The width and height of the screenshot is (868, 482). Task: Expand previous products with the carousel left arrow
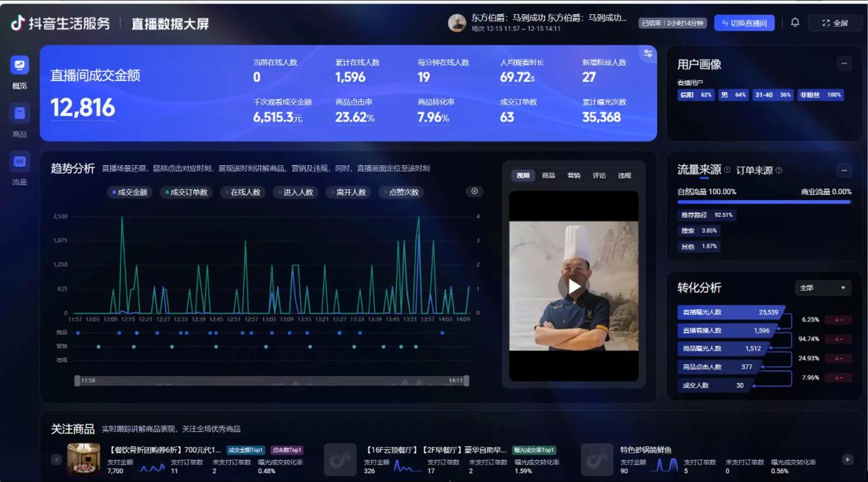coord(57,460)
